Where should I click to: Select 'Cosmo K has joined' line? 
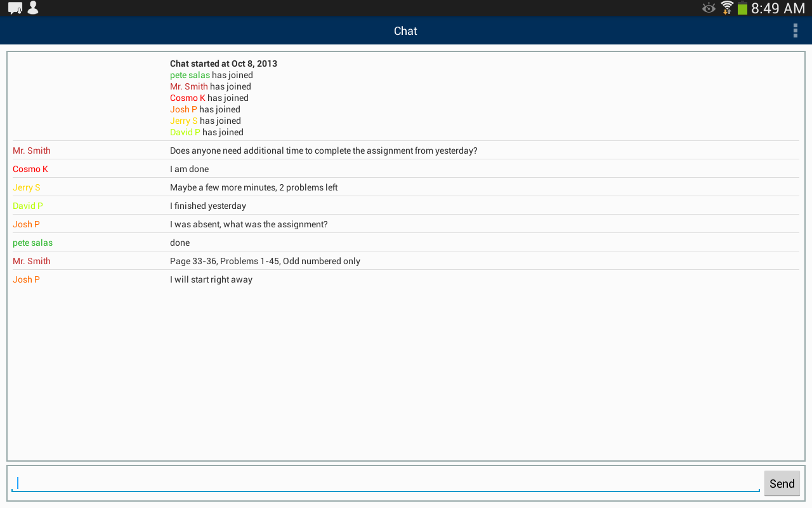(x=209, y=98)
